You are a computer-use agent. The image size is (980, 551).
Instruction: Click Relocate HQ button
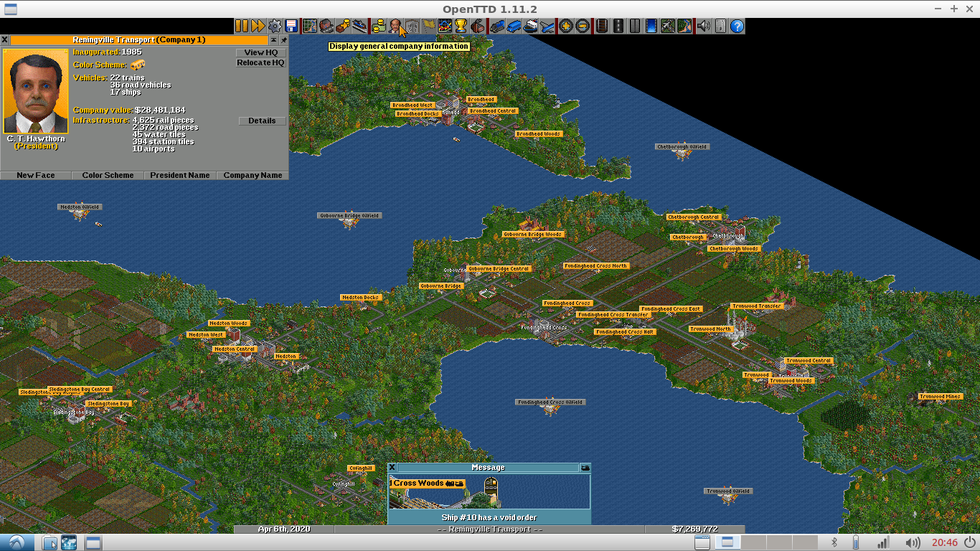coord(261,62)
